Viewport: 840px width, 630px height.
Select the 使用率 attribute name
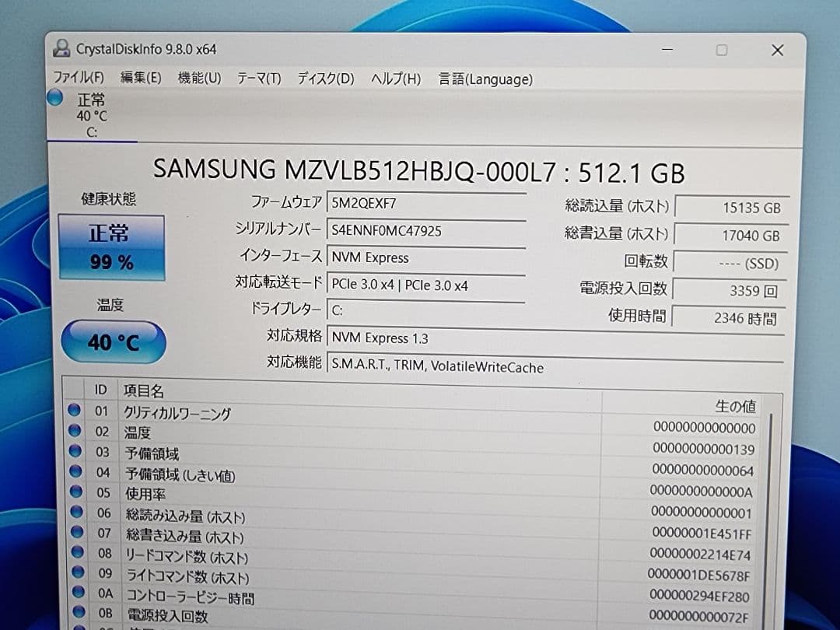(145, 493)
